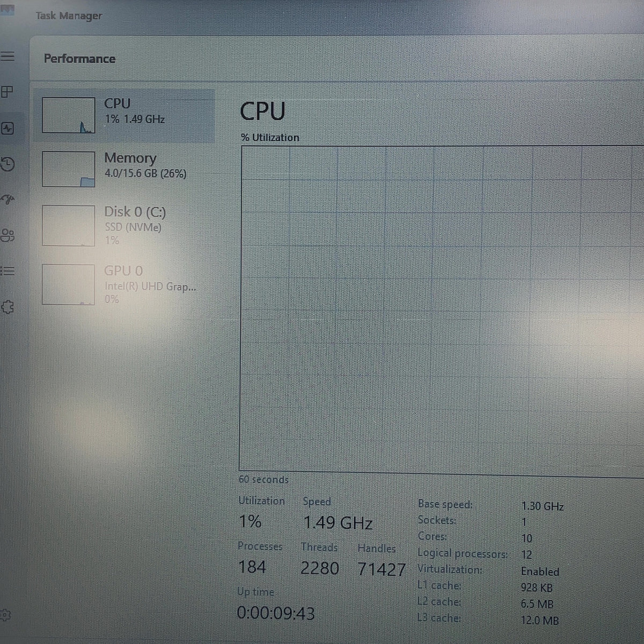Open the navigation hamburger menu
644x644 pixels.
8,56
